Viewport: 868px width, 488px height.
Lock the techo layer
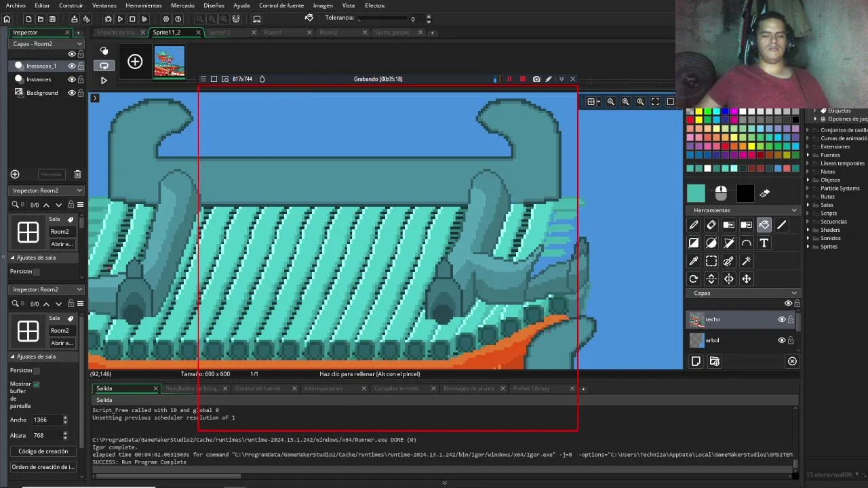(x=791, y=319)
